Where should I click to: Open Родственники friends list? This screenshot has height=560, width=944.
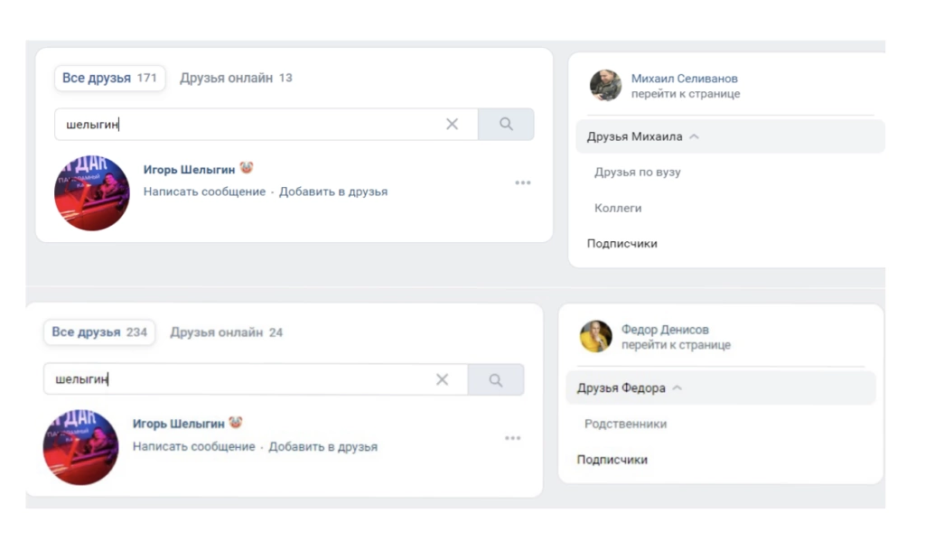point(625,424)
